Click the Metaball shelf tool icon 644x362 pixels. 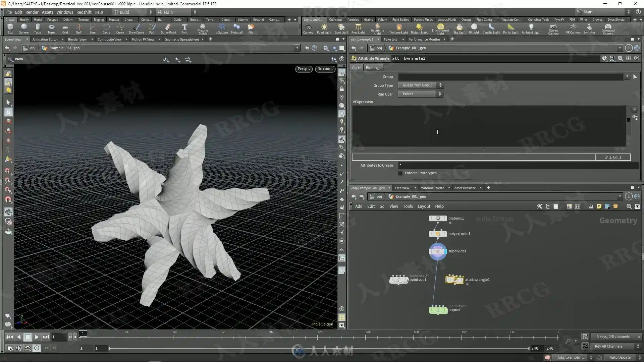tap(236, 29)
